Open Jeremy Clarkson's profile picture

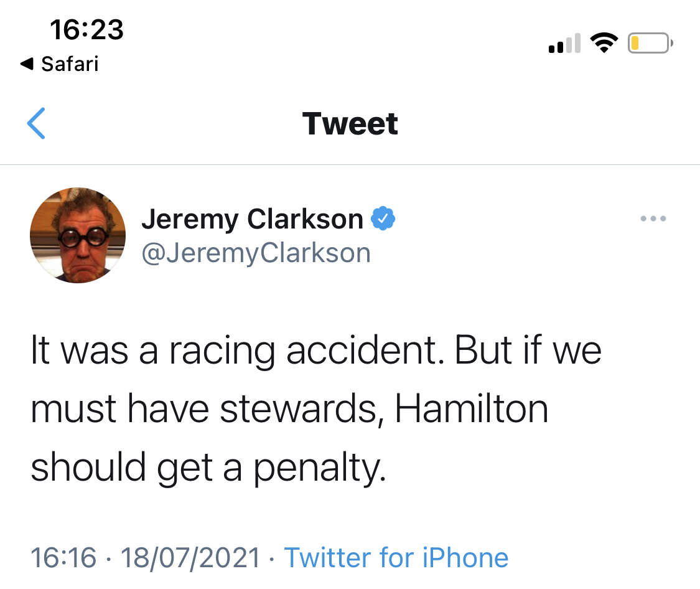click(78, 235)
